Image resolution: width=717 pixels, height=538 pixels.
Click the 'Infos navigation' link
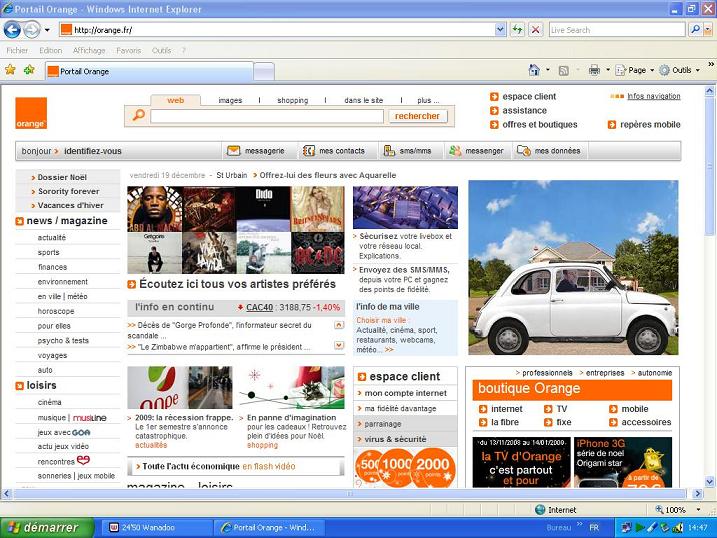pyautogui.click(x=653, y=96)
